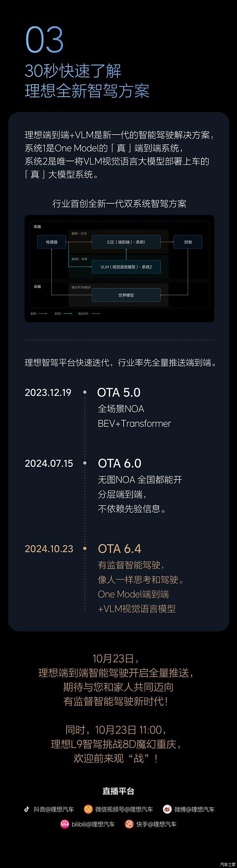Image resolution: width=237 pixels, height=868 pixels.
Task: Click the WeChat Channels orange icon
Action: [x=88, y=809]
